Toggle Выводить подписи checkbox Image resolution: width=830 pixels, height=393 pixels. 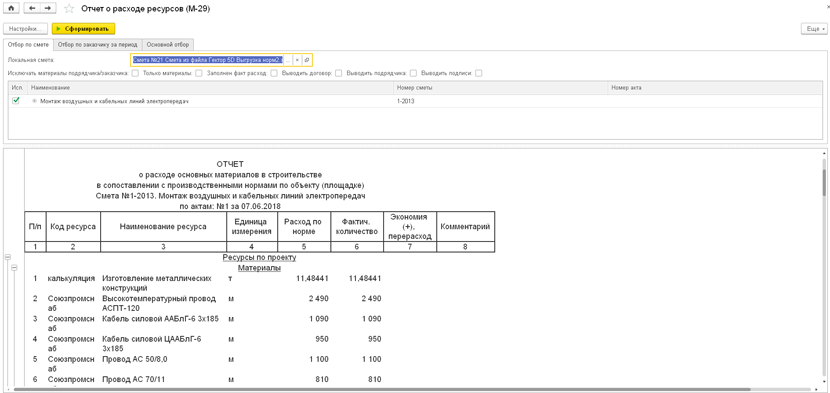(479, 74)
